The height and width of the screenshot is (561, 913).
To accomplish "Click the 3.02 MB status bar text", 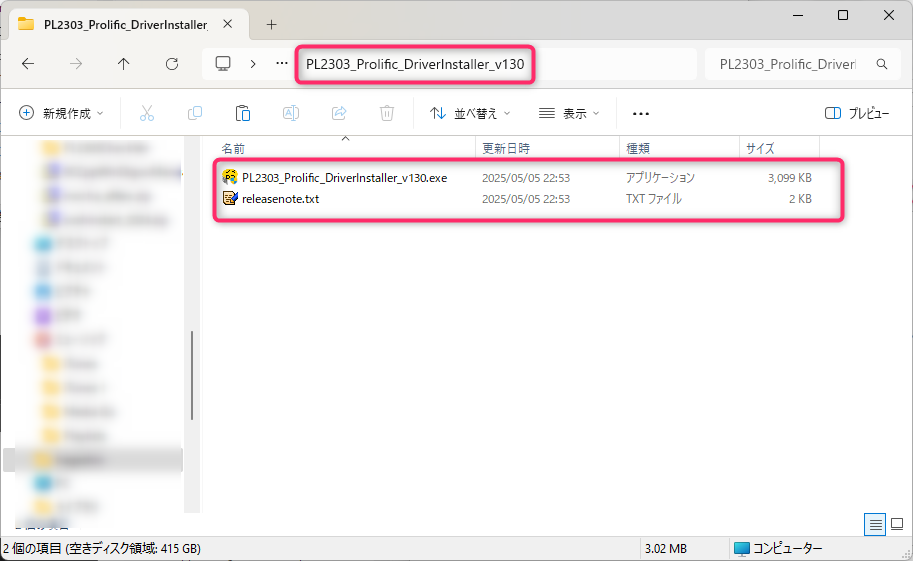I will (x=666, y=548).
